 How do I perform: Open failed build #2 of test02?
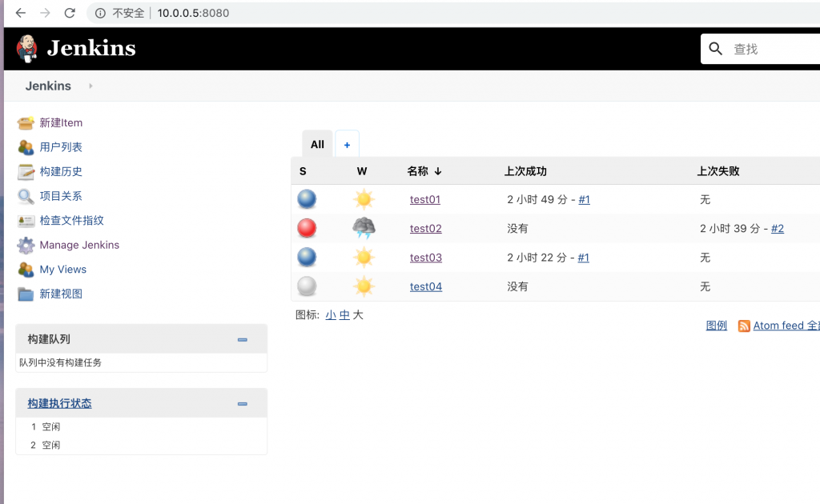[778, 228]
